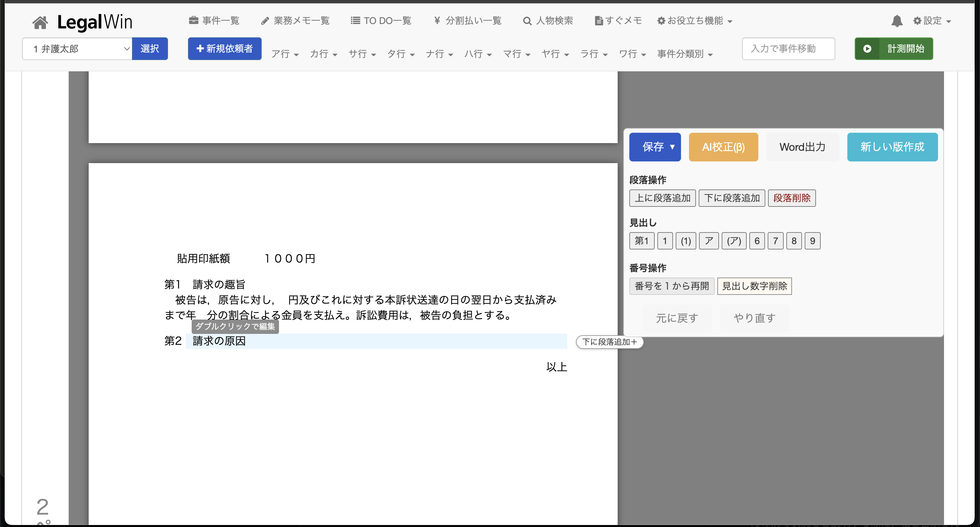Open notifications bell icon

pyautogui.click(x=897, y=21)
